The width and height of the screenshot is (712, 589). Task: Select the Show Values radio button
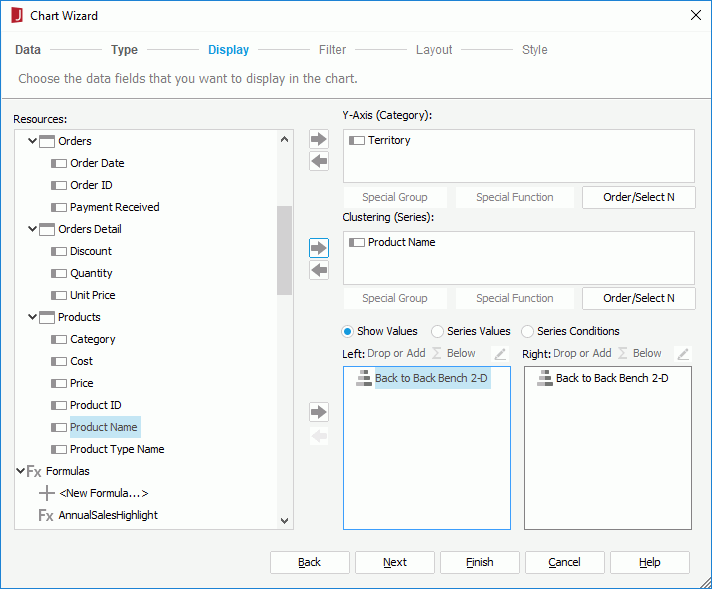347,332
